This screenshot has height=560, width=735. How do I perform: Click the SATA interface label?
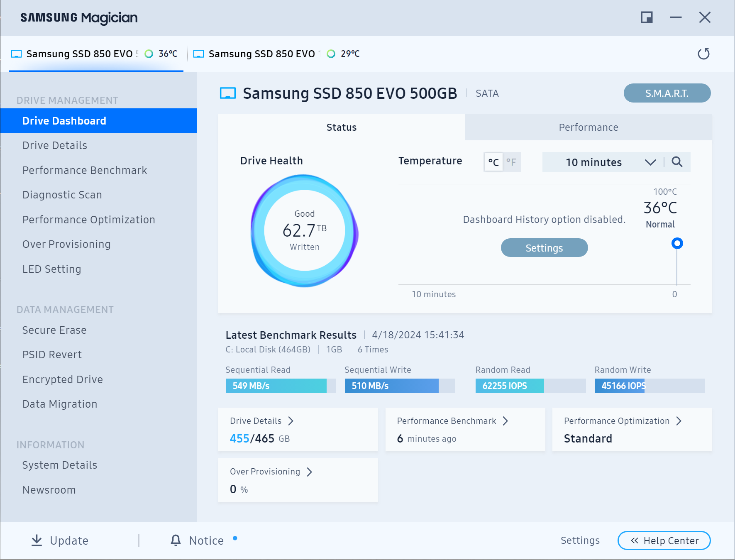pyautogui.click(x=487, y=93)
